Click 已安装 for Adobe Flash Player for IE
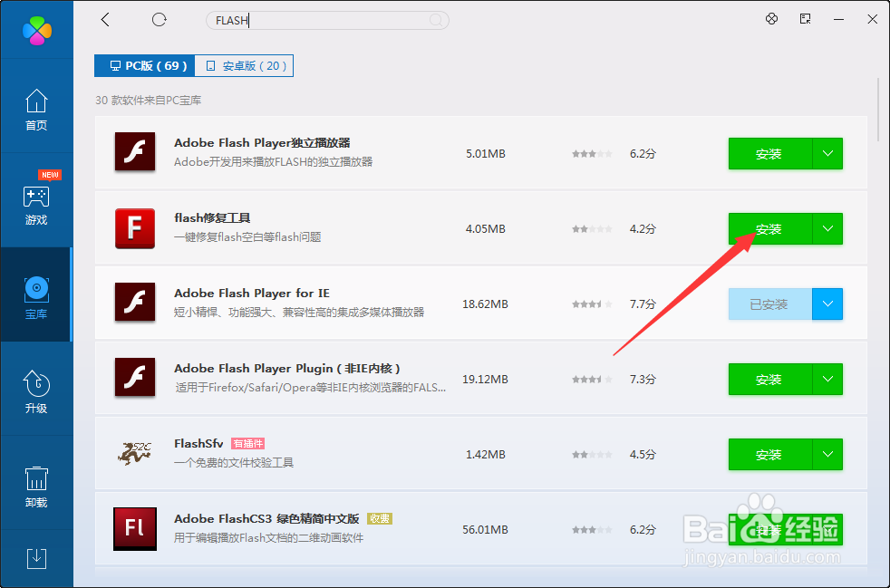The height and width of the screenshot is (588, 890). pos(769,304)
